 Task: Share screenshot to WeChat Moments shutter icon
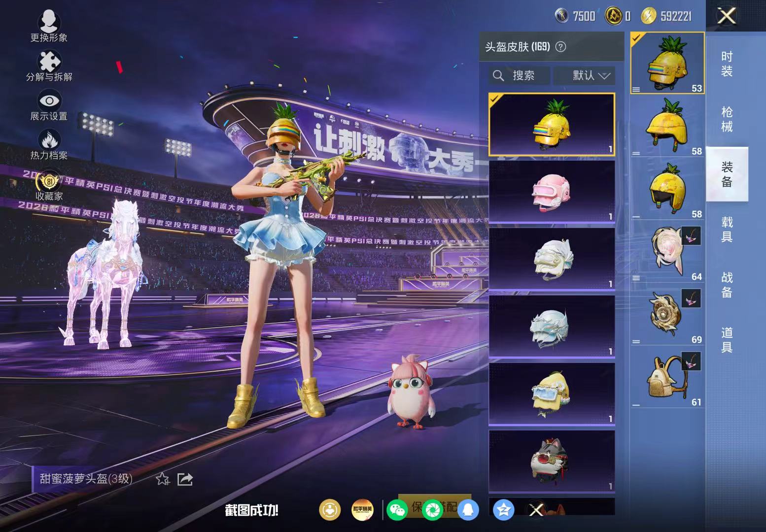click(433, 510)
